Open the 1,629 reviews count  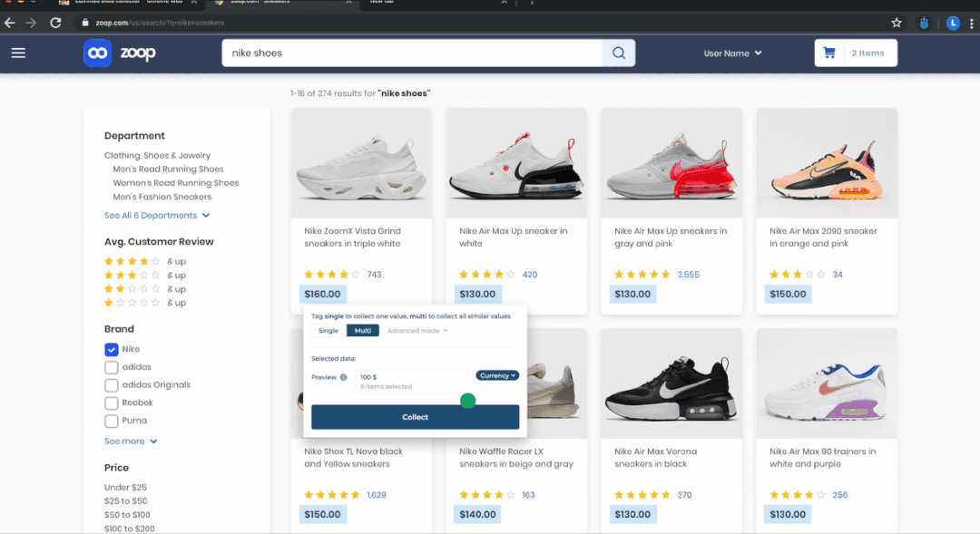(377, 495)
